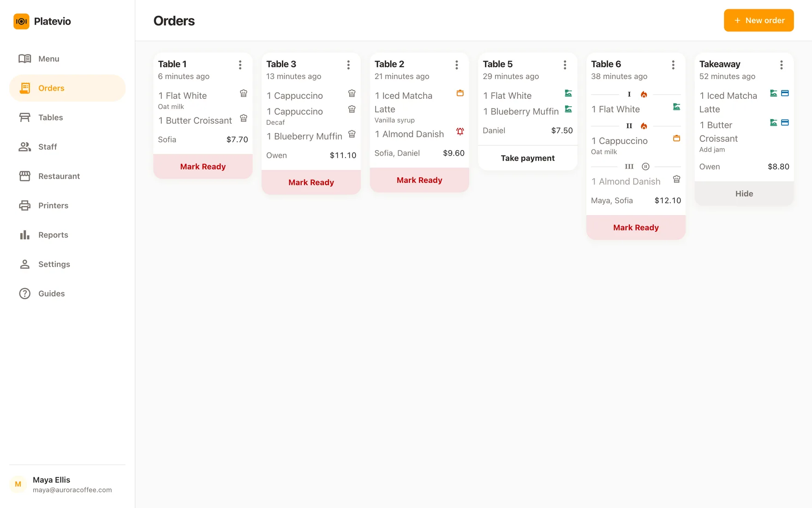
Task: Click the status icon next to Blueberry Muffin on Table 3
Action: tap(352, 134)
